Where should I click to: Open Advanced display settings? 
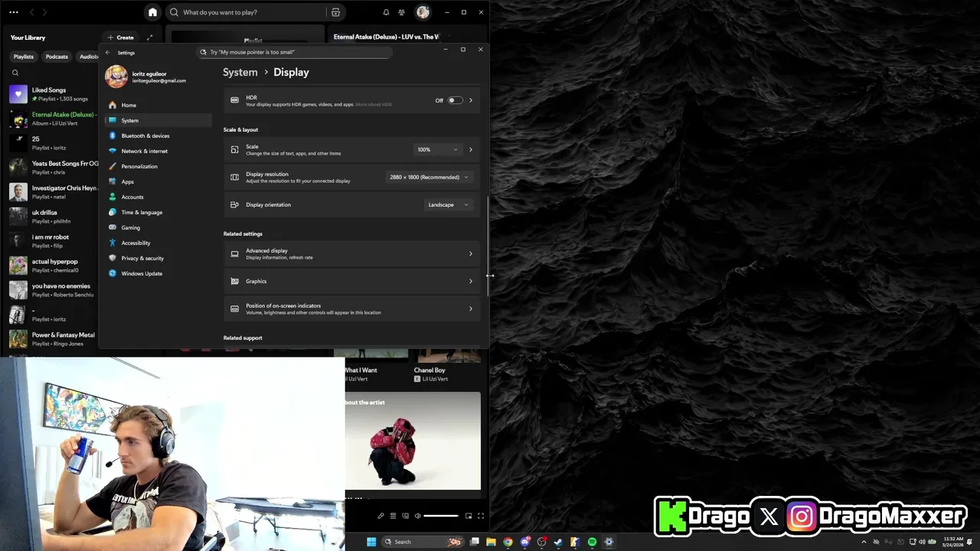pyautogui.click(x=352, y=253)
